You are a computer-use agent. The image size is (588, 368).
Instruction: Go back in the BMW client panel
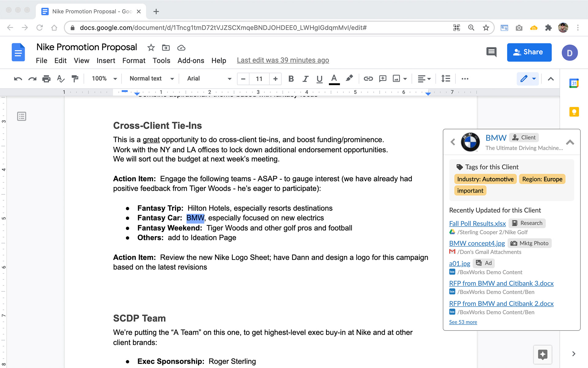[x=453, y=142]
